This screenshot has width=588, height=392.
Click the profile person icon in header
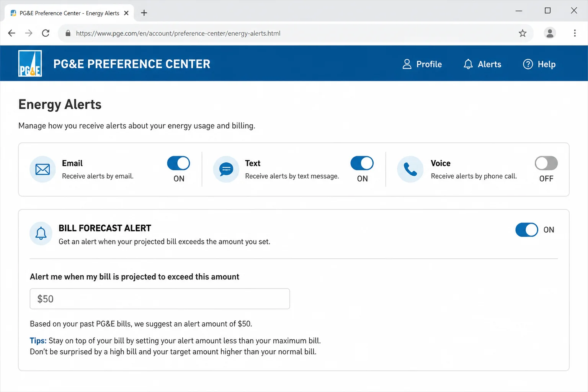(x=407, y=64)
